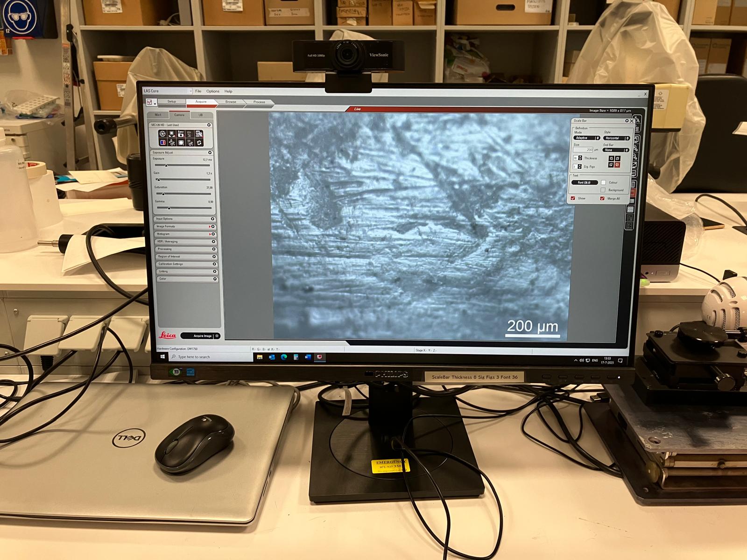Select bottom-right scale bar position icon
The width and height of the screenshot is (747, 560).
coord(617,165)
